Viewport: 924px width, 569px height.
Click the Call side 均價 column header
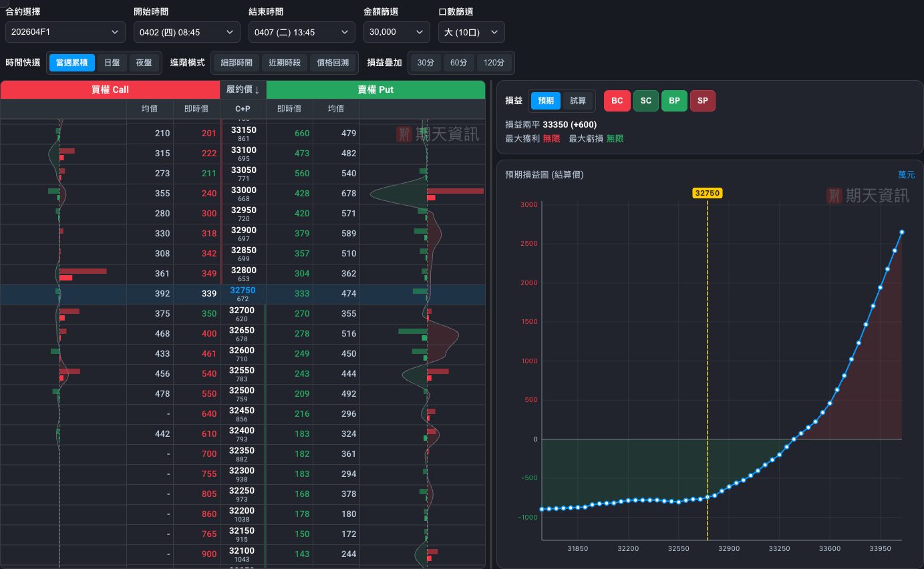pos(150,108)
